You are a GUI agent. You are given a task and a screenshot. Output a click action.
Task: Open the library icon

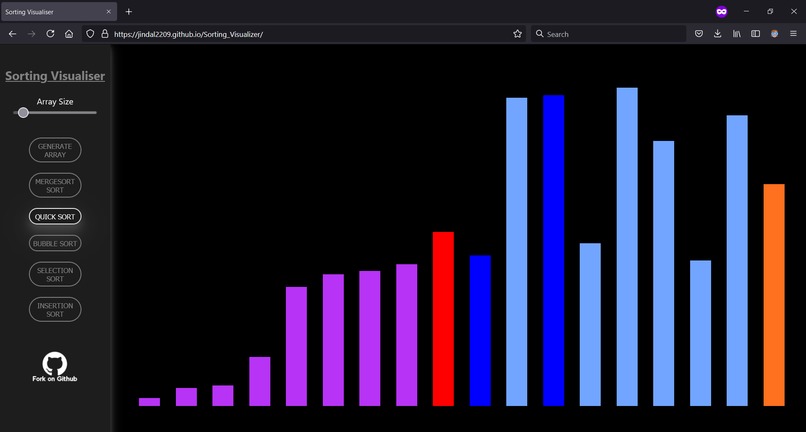pos(737,34)
